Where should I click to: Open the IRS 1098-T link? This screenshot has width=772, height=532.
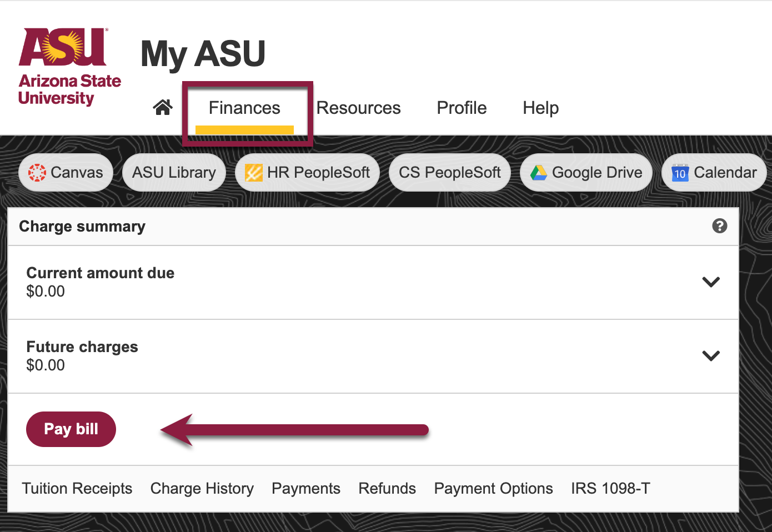tap(611, 489)
